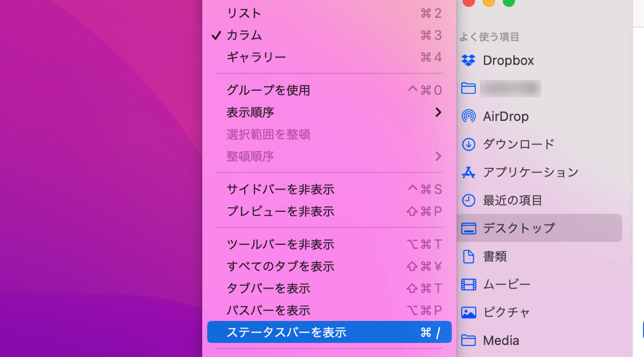
Task: Select AirDrop in the sidebar
Action: (506, 116)
